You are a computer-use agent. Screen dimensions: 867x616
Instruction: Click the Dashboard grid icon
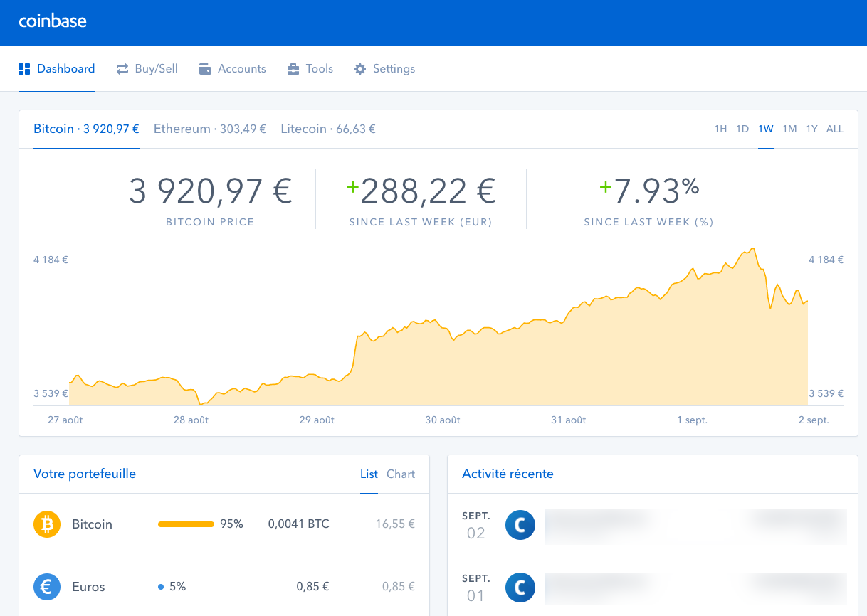(24, 69)
